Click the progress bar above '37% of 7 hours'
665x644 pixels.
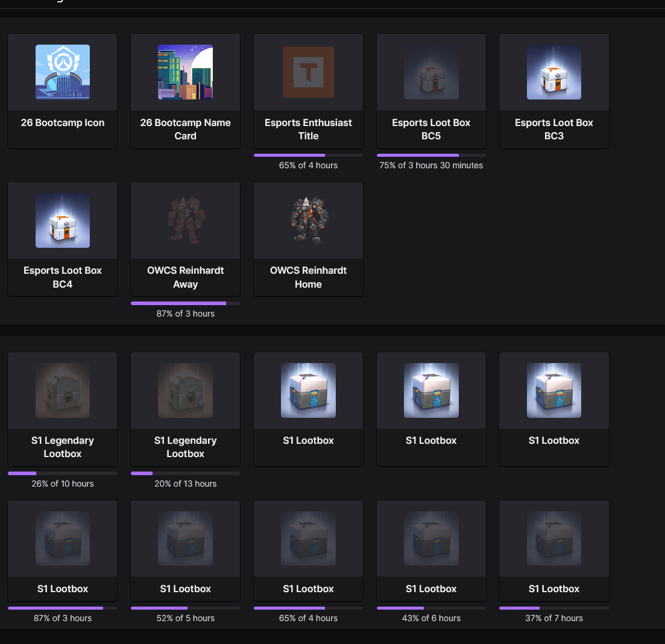point(554,608)
